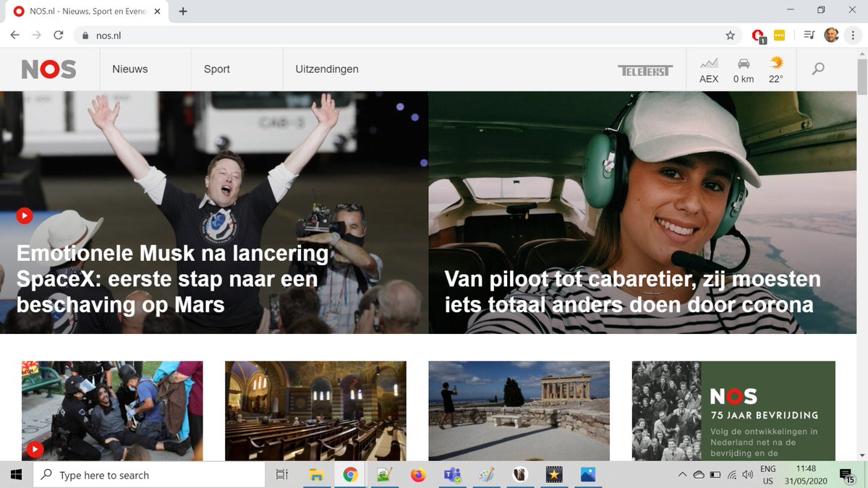Open the Nieuws menu
Screen dimensions: 868x488
pos(130,69)
